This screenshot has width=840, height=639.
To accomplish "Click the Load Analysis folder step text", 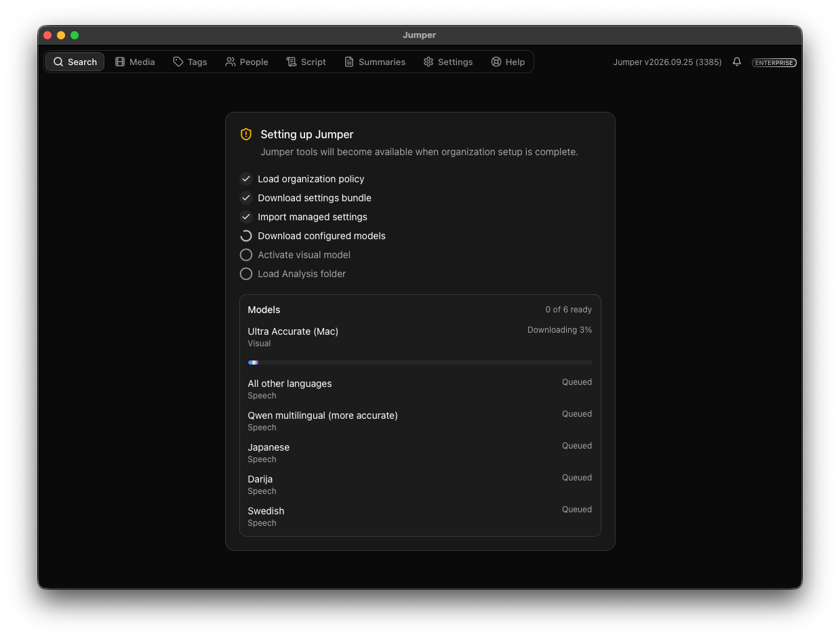I will coord(302,274).
